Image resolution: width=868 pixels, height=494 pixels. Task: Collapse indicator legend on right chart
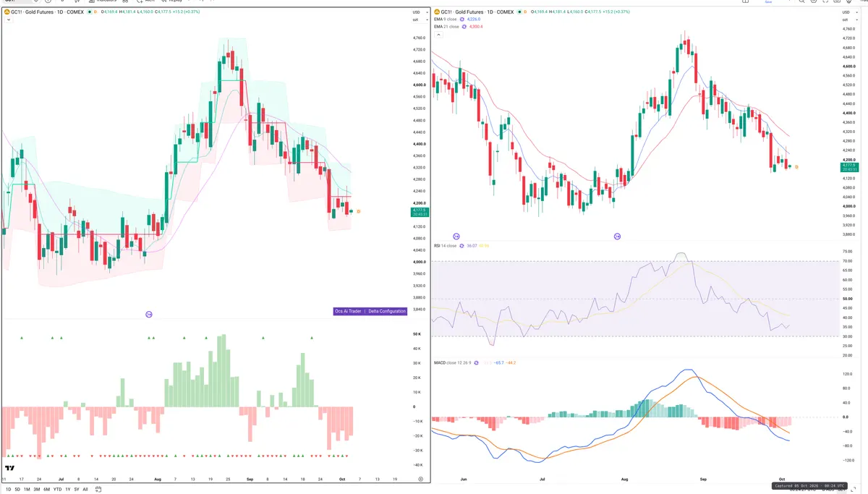coord(438,34)
